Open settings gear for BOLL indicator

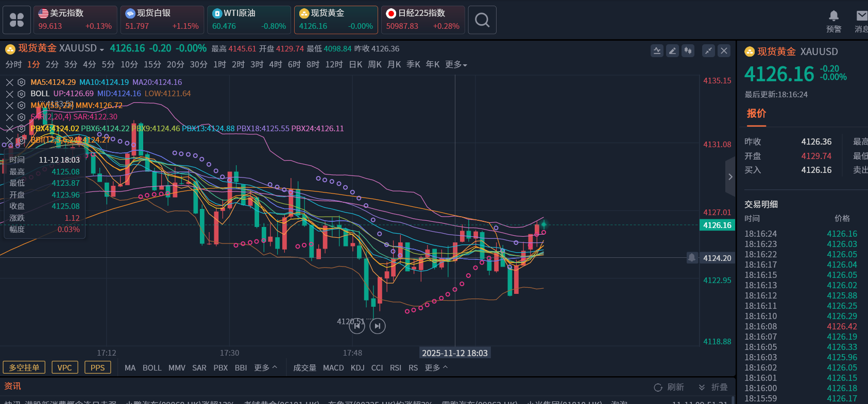[22, 94]
